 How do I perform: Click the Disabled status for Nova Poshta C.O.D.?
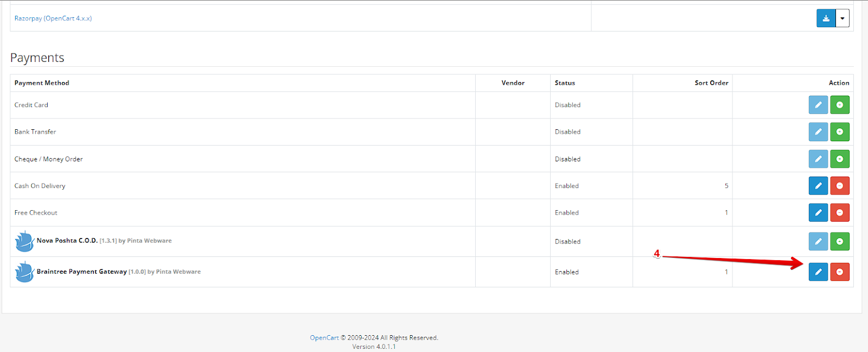[567, 242]
